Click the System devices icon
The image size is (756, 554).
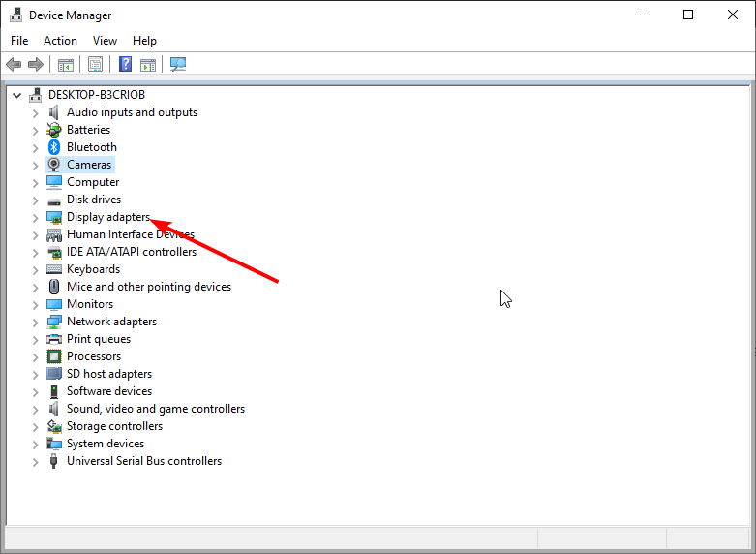(54, 444)
